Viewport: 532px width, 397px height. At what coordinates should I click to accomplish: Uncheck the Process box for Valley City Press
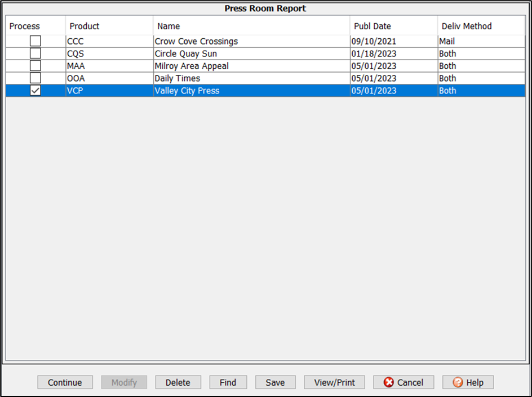pos(36,91)
